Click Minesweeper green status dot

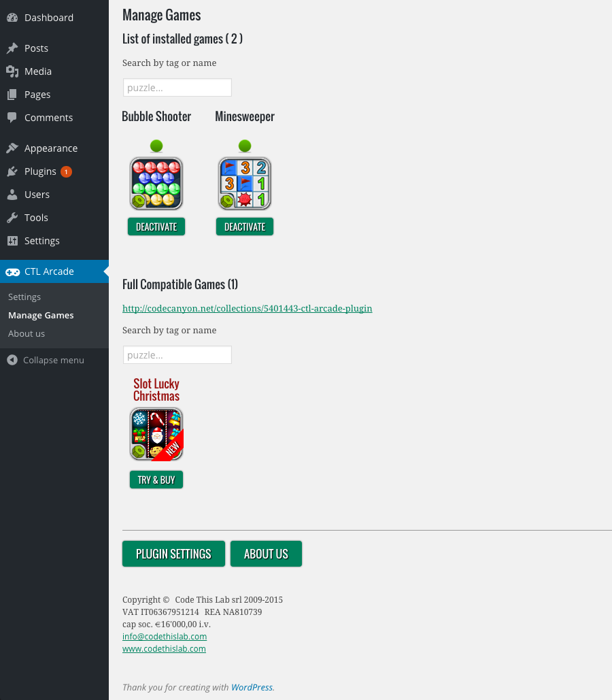(245, 146)
